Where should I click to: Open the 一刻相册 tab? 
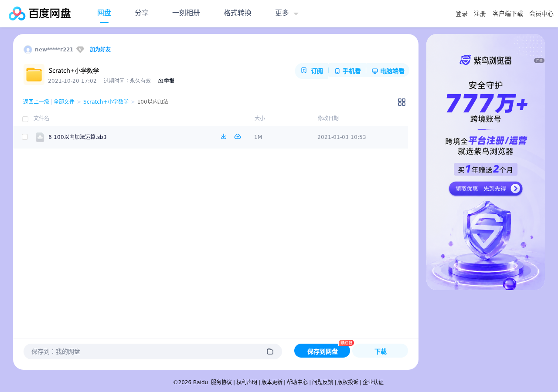(x=186, y=13)
